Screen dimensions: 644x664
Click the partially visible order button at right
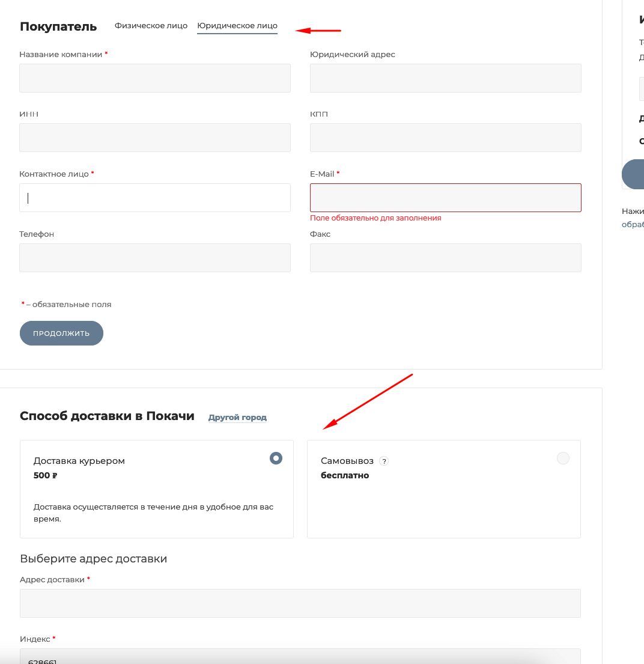633,174
